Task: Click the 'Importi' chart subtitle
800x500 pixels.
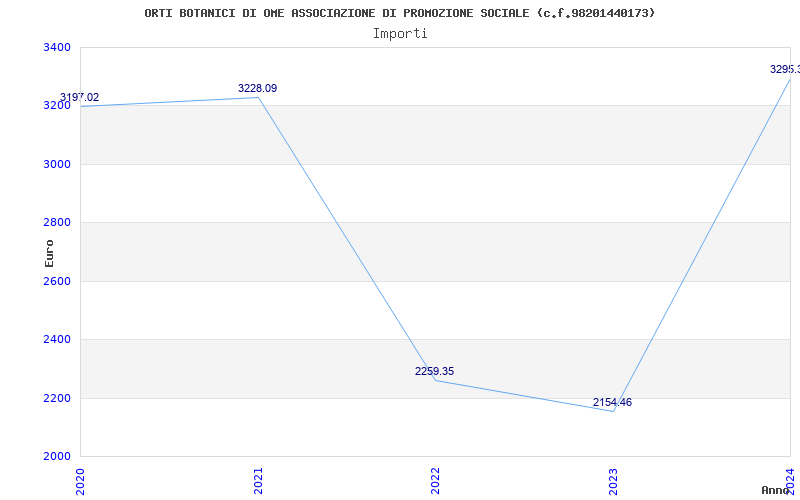Action: pyautogui.click(x=400, y=34)
